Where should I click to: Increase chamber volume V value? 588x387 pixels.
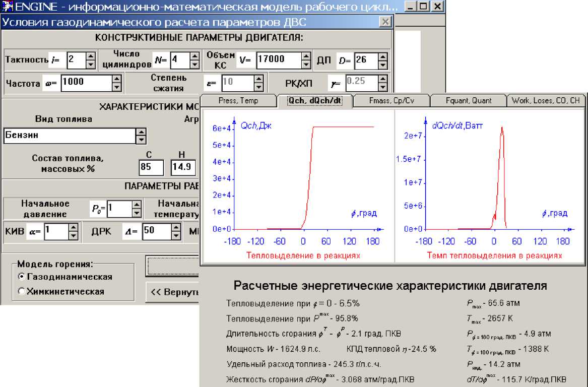coord(306,56)
